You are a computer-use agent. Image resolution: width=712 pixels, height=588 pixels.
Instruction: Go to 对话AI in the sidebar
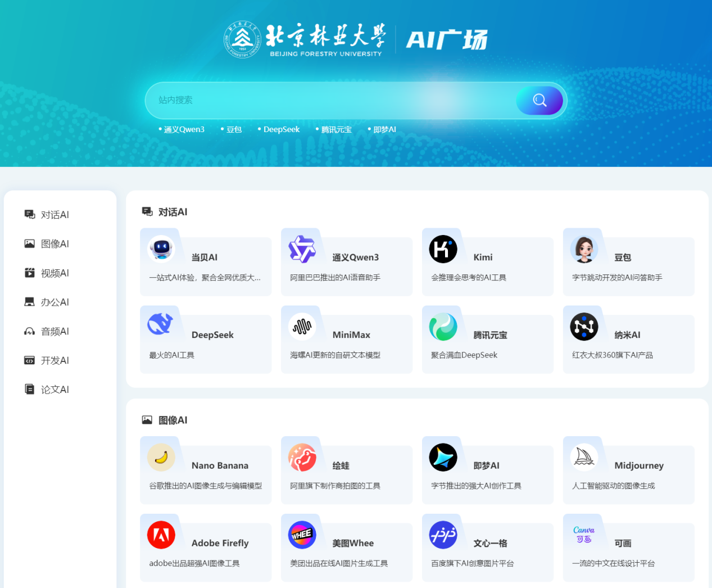[x=55, y=215]
